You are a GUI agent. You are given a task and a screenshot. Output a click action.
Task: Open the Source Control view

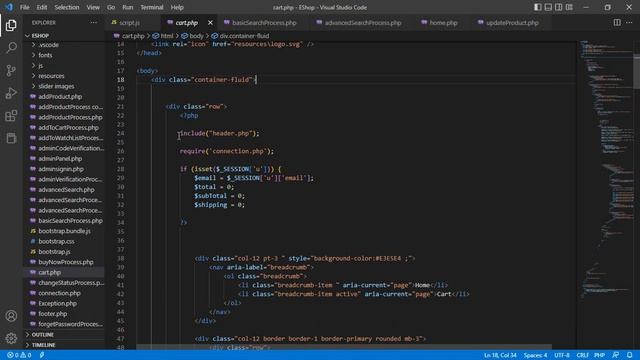pos(11,70)
